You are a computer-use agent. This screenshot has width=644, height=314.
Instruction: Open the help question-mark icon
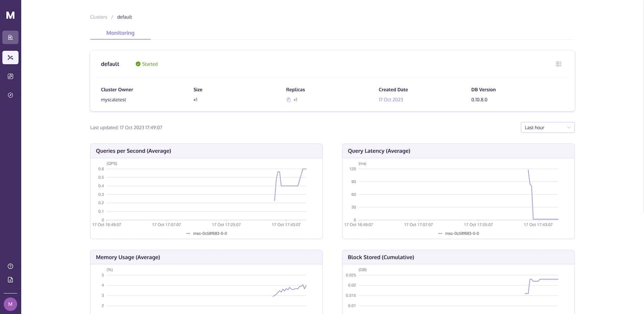(10, 266)
